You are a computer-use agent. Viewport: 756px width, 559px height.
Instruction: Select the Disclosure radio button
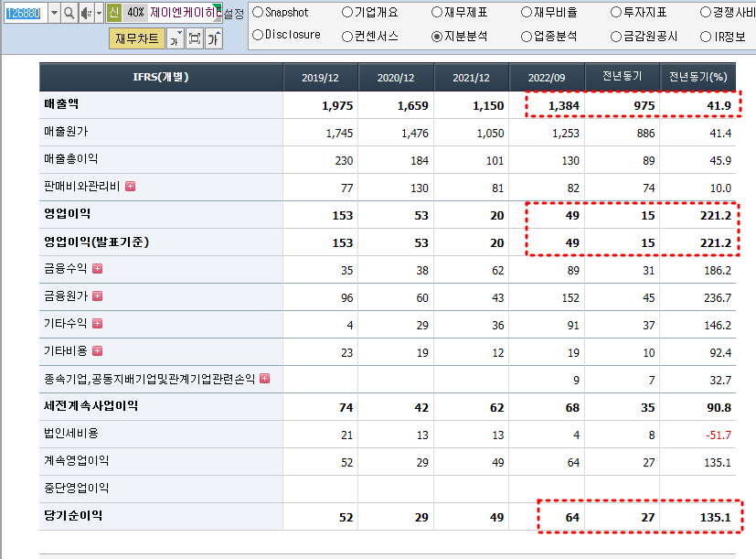[258, 35]
